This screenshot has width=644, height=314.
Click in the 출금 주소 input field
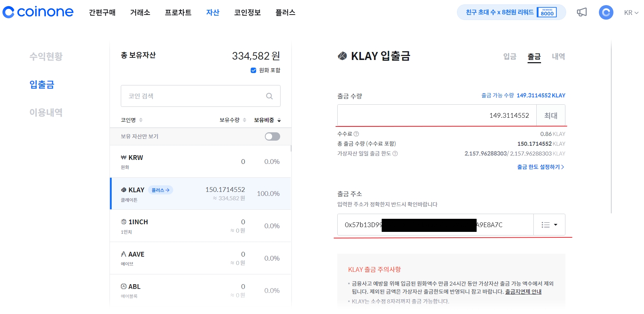[x=435, y=225]
